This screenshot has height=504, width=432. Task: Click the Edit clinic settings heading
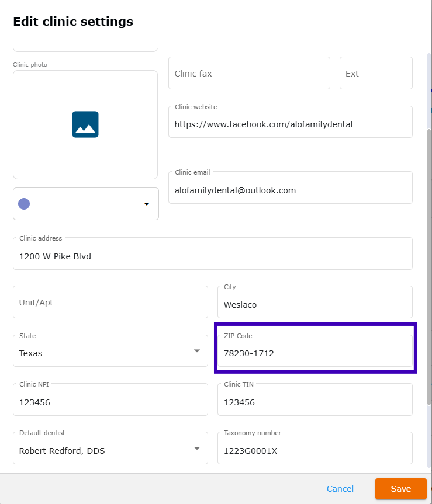(73, 22)
